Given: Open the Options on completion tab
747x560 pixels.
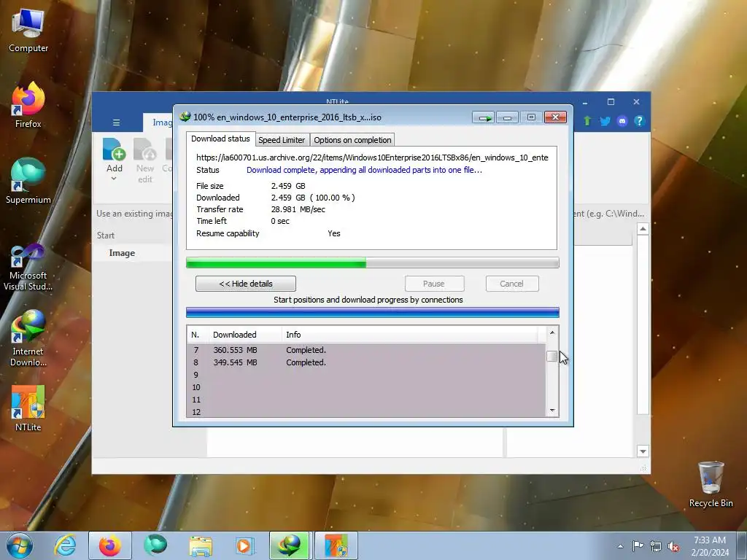Looking at the screenshot, I should [352, 140].
